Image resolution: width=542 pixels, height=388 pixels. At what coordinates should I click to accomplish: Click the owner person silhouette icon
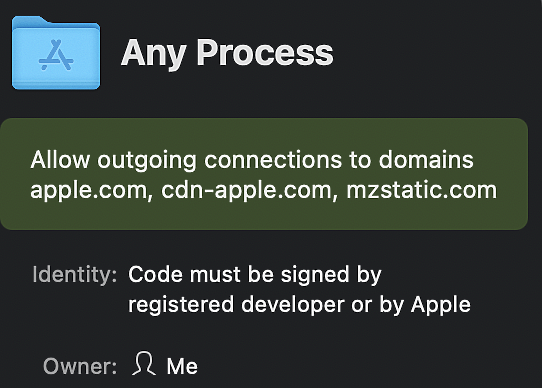pyautogui.click(x=144, y=363)
